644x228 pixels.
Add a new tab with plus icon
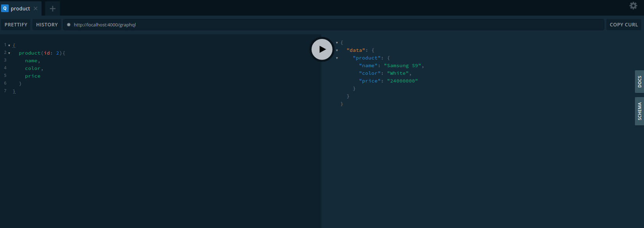click(x=52, y=9)
